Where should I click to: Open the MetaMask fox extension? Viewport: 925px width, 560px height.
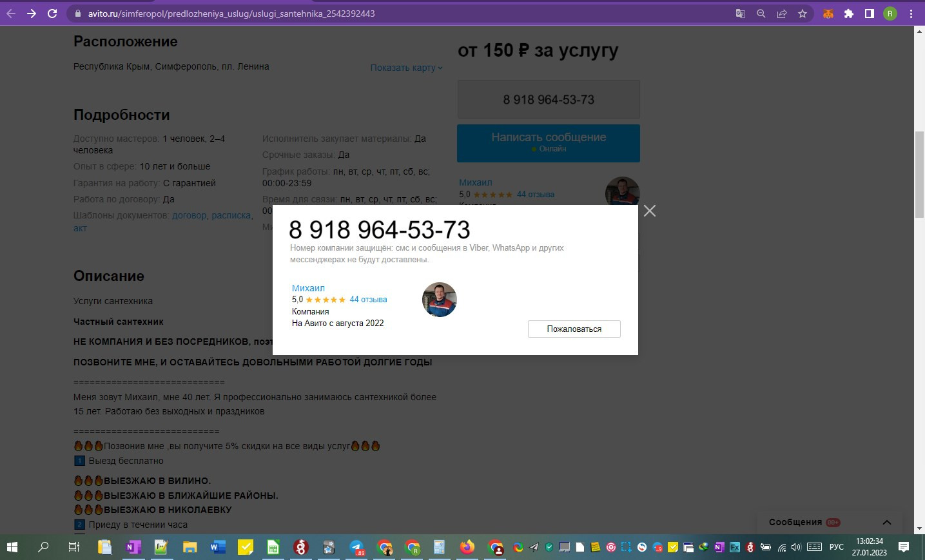tap(828, 13)
